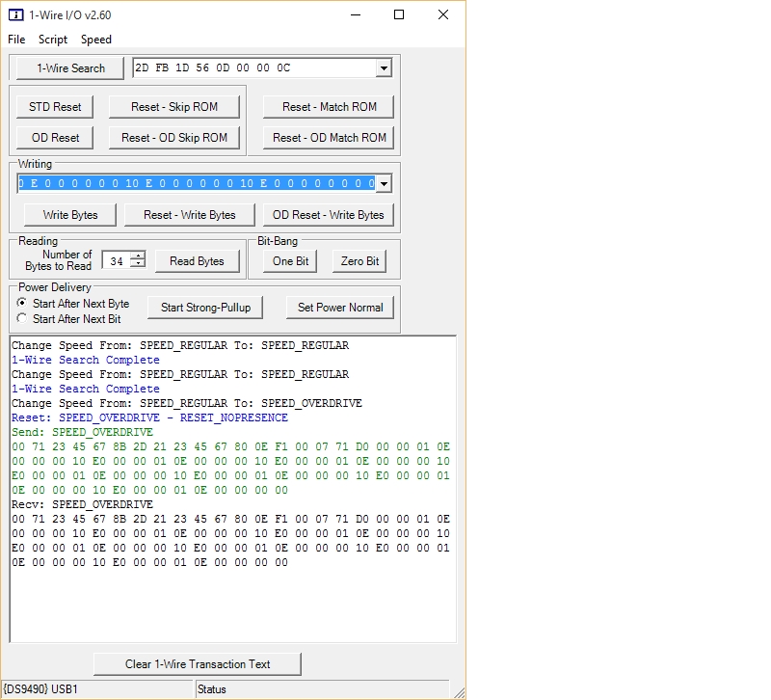Click Reset - OD Match ROM
The height and width of the screenshot is (700, 771).
[329, 138]
